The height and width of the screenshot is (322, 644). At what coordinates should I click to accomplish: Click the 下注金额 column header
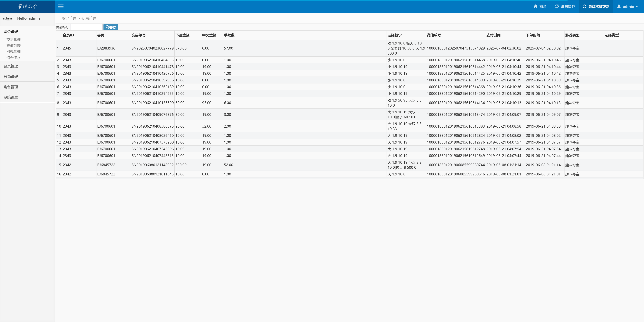point(182,35)
